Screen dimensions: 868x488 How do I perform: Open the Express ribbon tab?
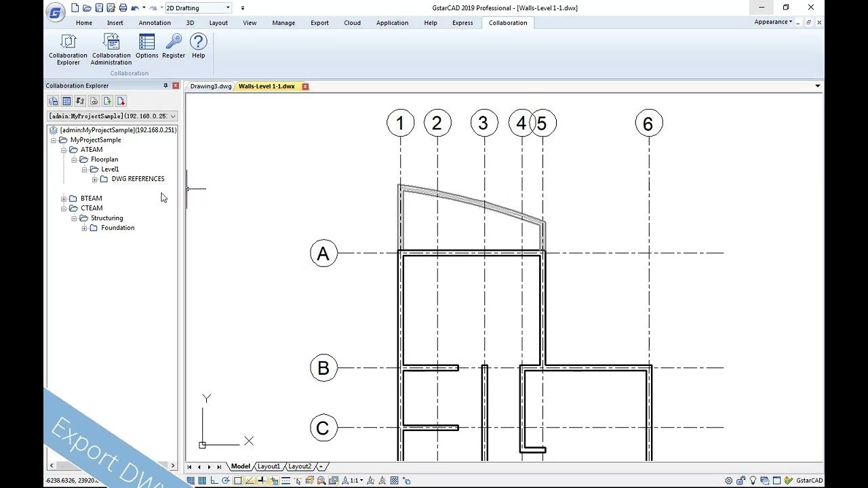coord(462,22)
